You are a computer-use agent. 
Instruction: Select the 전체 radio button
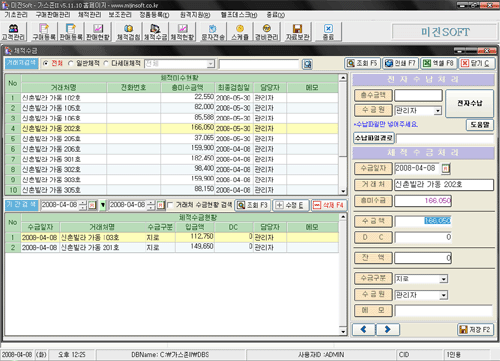click(x=46, y=63)
